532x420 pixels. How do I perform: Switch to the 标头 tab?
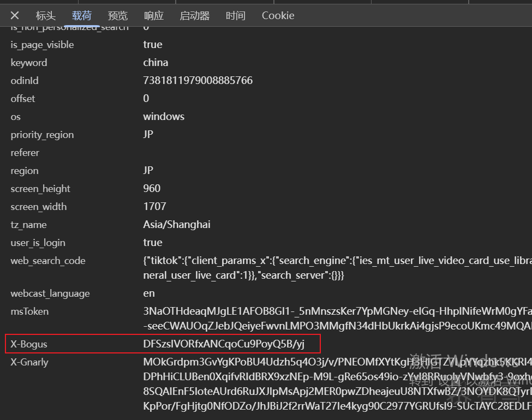coord(46,15)
